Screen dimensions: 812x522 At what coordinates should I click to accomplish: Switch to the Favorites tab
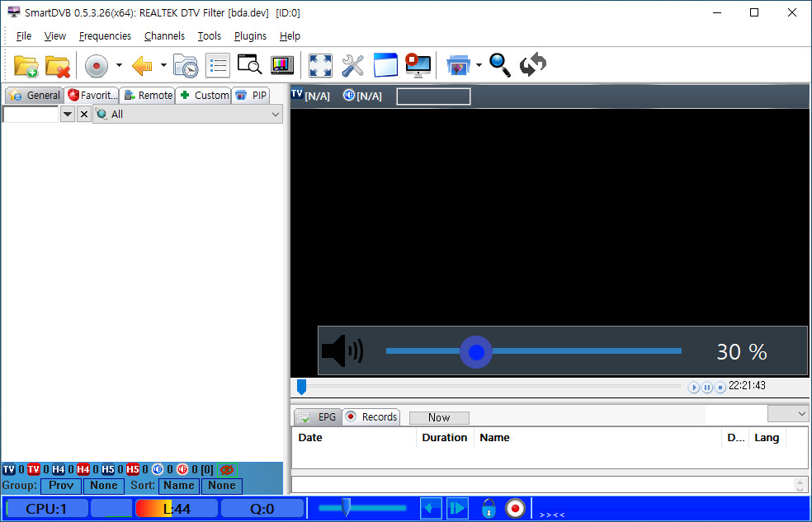pyautogui.click(x=92, y=95)
